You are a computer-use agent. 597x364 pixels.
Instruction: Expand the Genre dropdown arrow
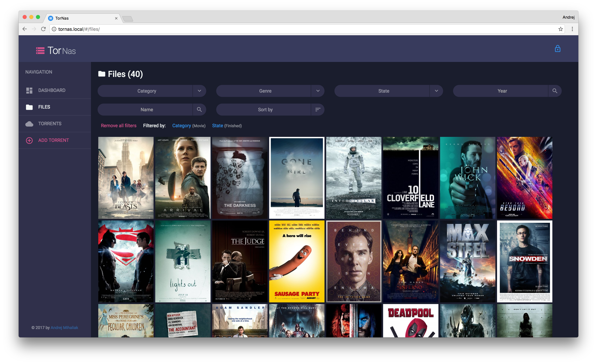pos(318,91)
